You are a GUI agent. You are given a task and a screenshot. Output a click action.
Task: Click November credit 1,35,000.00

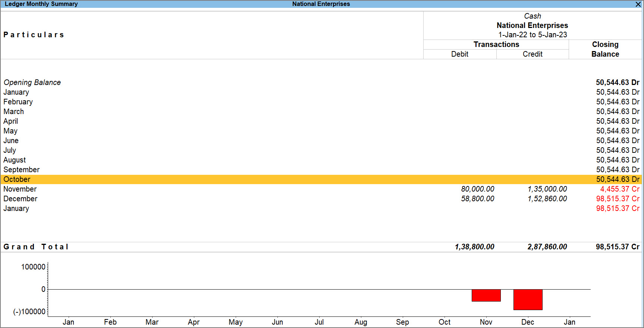(547, 189)
